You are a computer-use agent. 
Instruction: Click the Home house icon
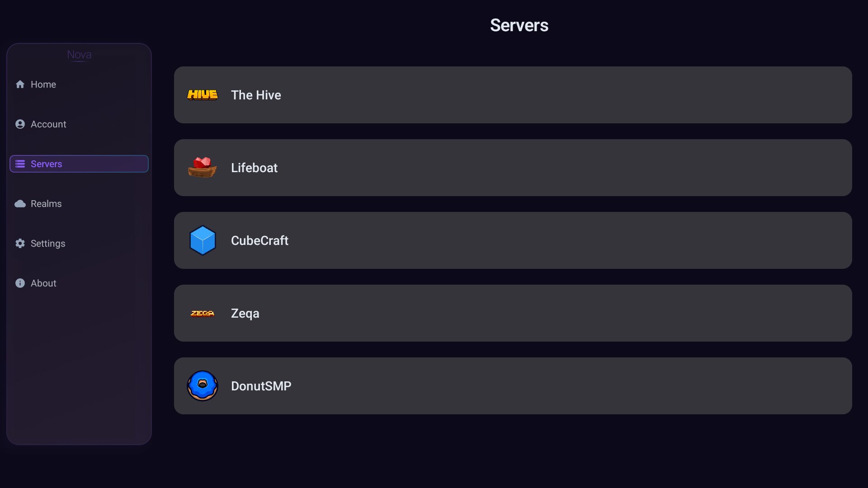20,84
